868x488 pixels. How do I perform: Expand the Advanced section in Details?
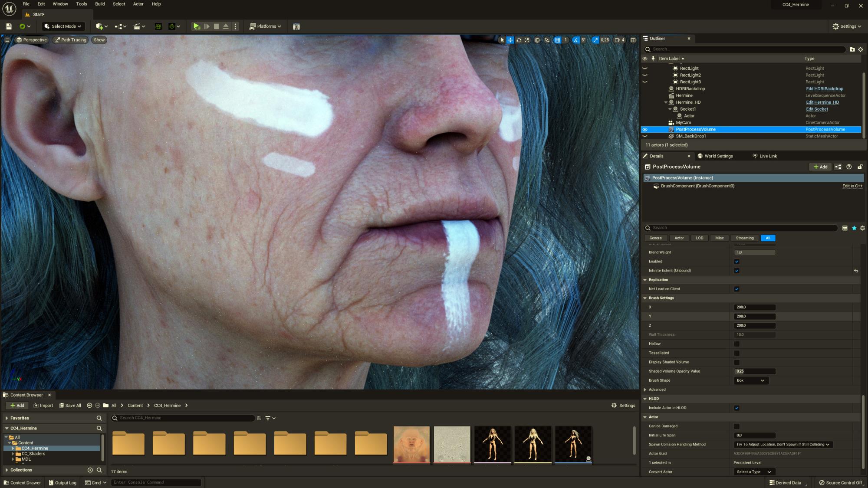pos(645,390)
